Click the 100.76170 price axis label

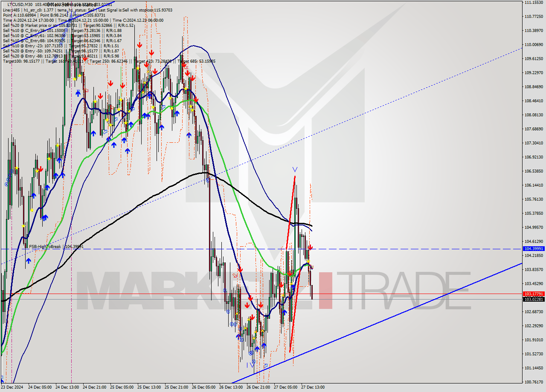point(534,382)
